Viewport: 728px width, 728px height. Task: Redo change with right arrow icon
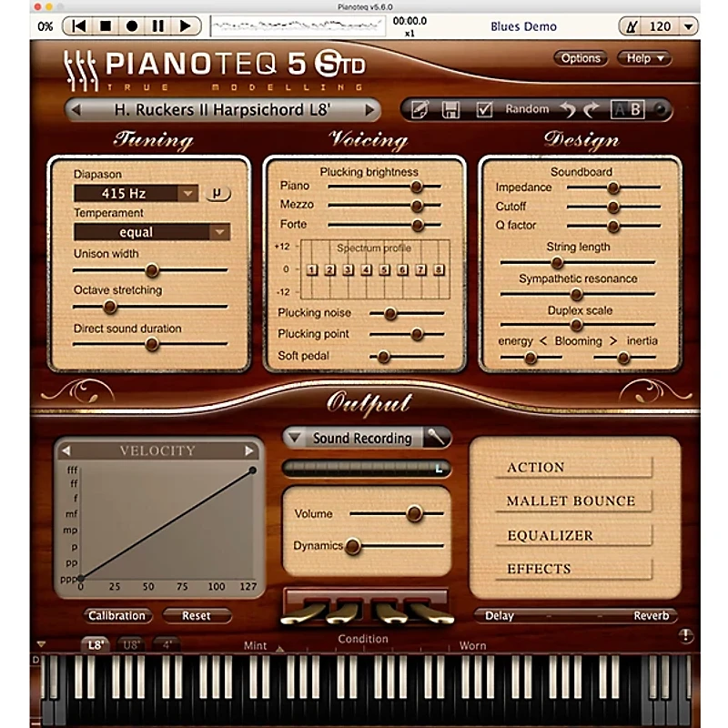coord(591,108)
